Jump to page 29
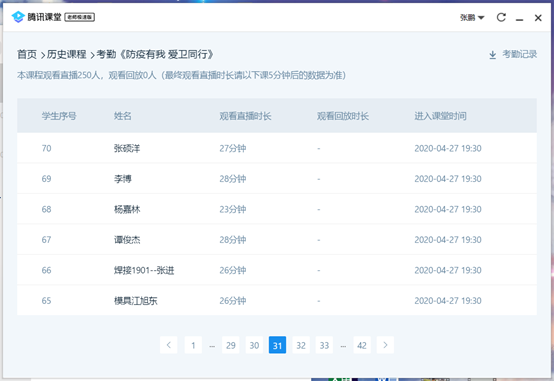Viewport: 554px width, 381px height. (x=231, y=345)
